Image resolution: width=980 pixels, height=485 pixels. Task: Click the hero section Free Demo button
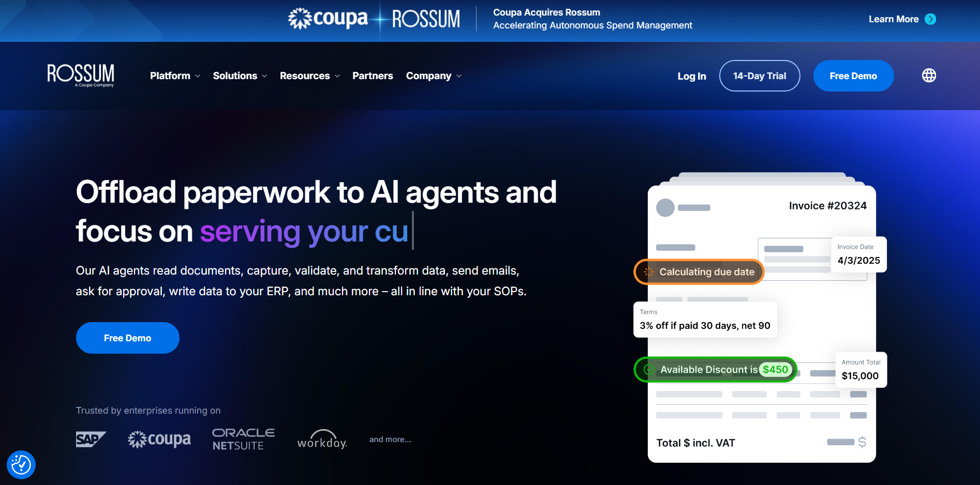click(x=128, y=338)
